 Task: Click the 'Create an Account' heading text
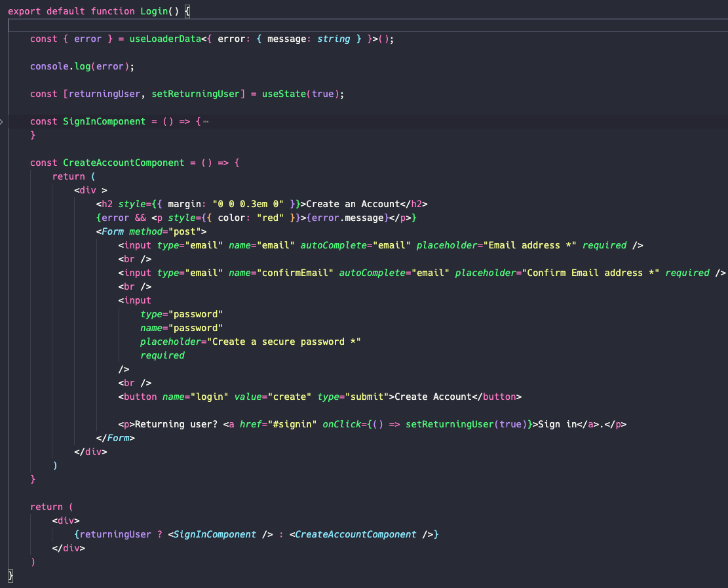(x=353, y=205)
